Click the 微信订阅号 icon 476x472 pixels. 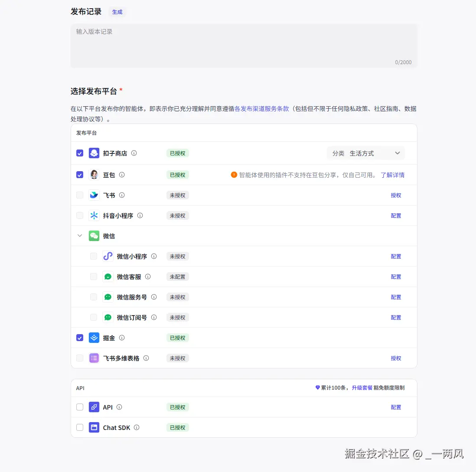click(x=108, y=317)
